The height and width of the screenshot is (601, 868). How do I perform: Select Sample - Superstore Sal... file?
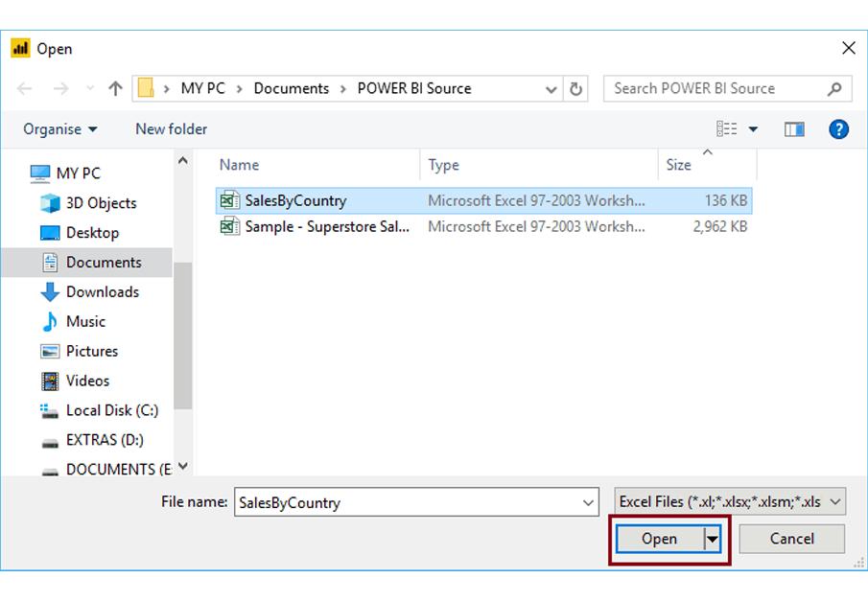click(x=483, y=226)
